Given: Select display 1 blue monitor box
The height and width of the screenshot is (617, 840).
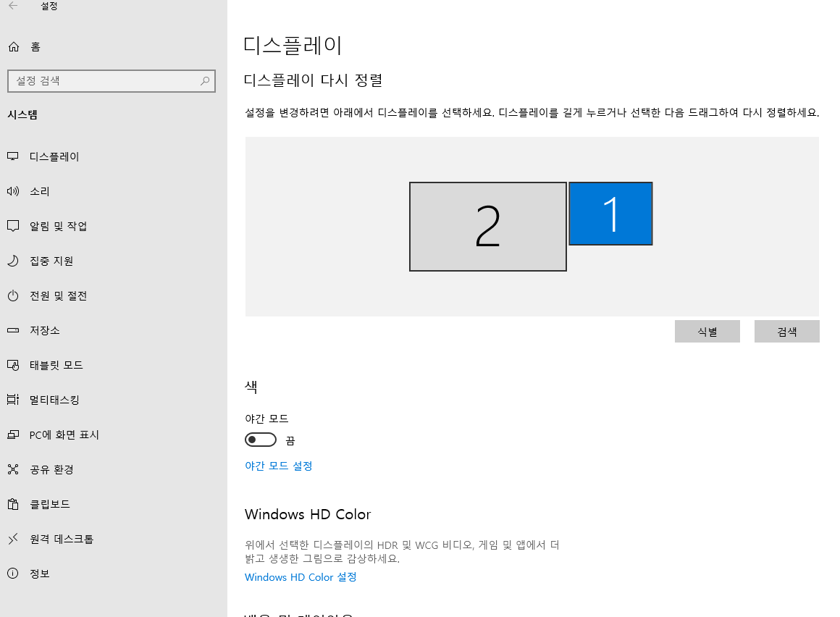Looking at the screenshot, I should (610, 214).
